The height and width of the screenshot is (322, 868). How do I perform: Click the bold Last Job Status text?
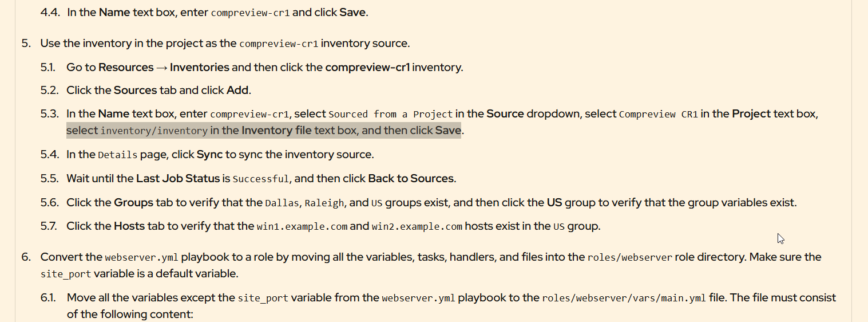(178, 179)
